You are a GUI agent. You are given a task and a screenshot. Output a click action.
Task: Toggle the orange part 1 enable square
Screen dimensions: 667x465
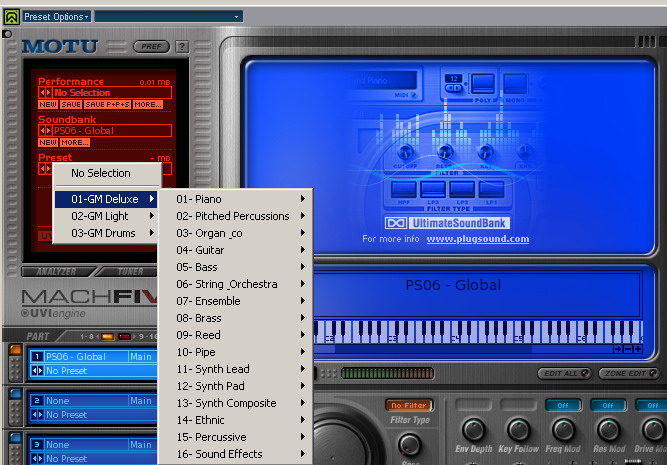16,350
